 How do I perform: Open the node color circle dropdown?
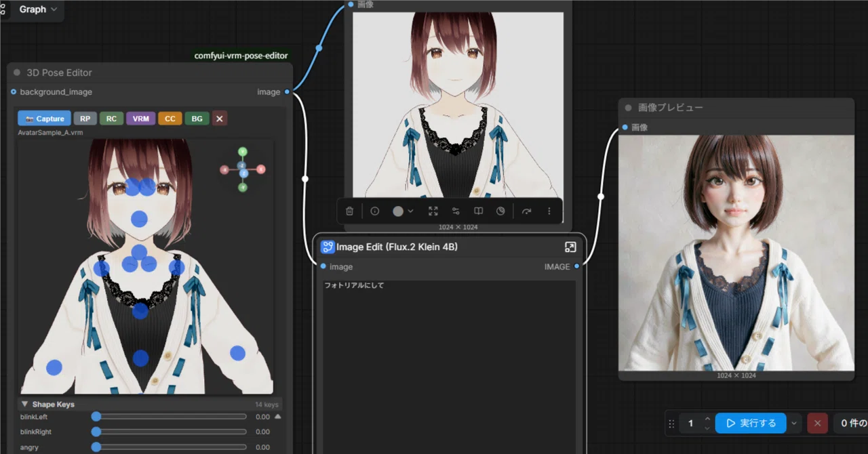403,211
